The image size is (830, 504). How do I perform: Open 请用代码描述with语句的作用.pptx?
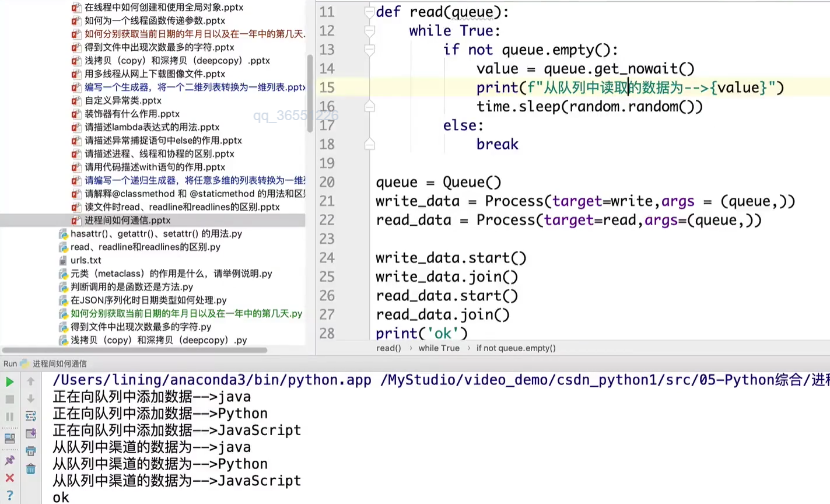155,167
